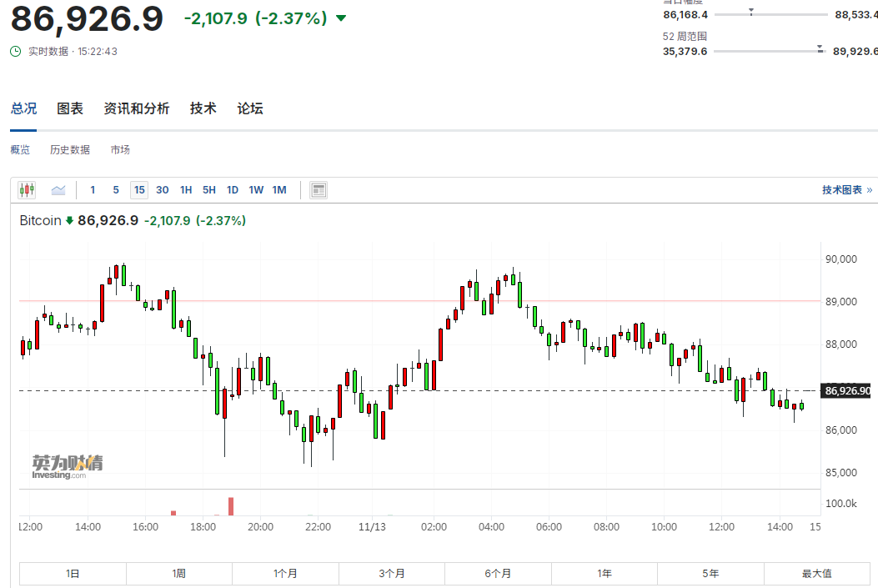Image resolution: width=878 pixels, height=588 pixels.
Task: Open the news panel icon beside 1M
Action: pos(318,189)
